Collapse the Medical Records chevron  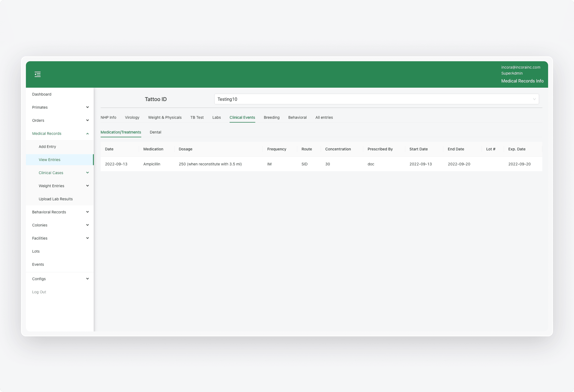pyautogui.click(x=87, y=134)
